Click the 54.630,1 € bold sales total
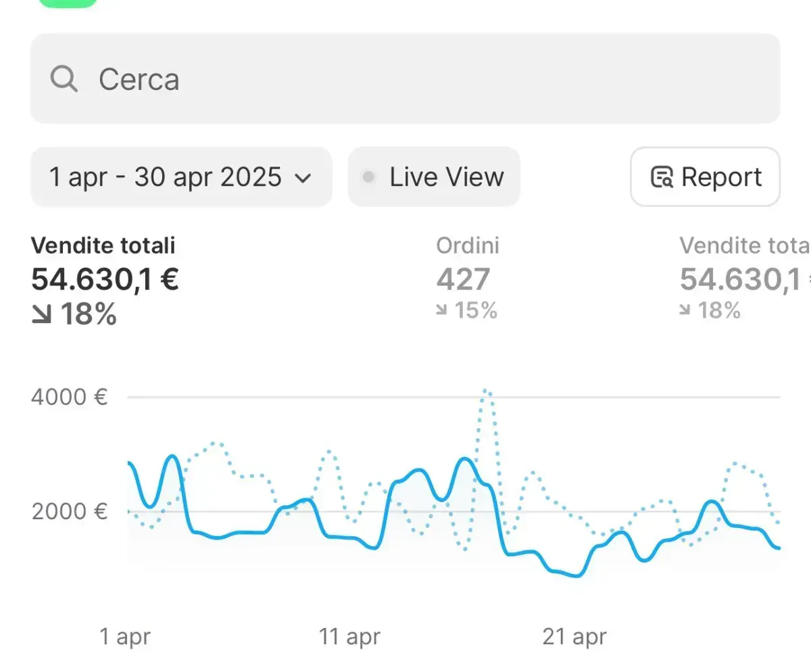Screen dimensions: 811x672 click(105, 279)
